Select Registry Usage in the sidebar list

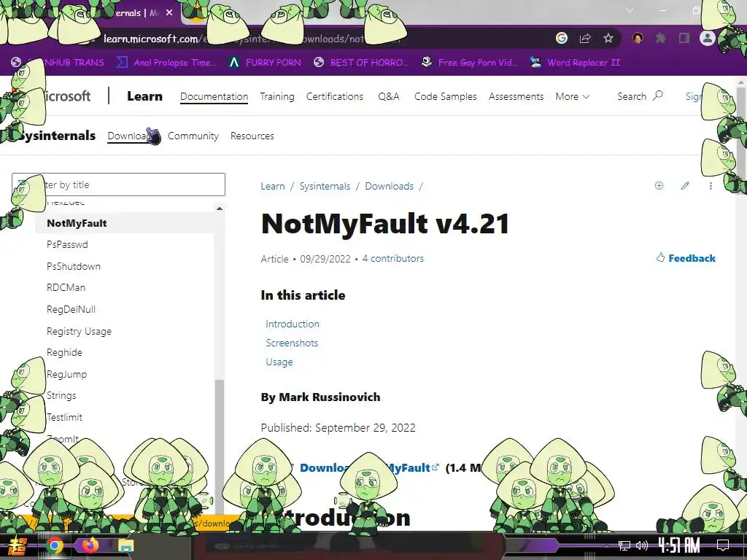79,331
